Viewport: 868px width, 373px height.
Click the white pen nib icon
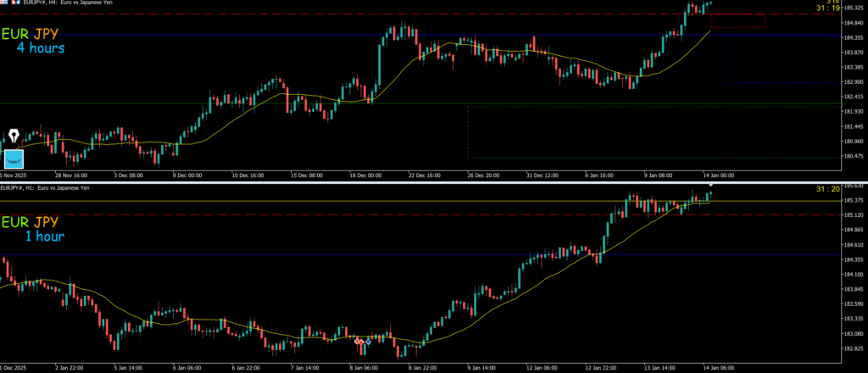(14, 136)
